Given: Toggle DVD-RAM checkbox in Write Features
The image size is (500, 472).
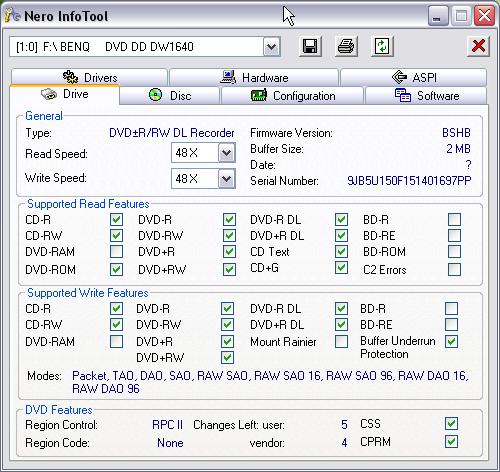Looking at the screenshot, I should 116,342.
